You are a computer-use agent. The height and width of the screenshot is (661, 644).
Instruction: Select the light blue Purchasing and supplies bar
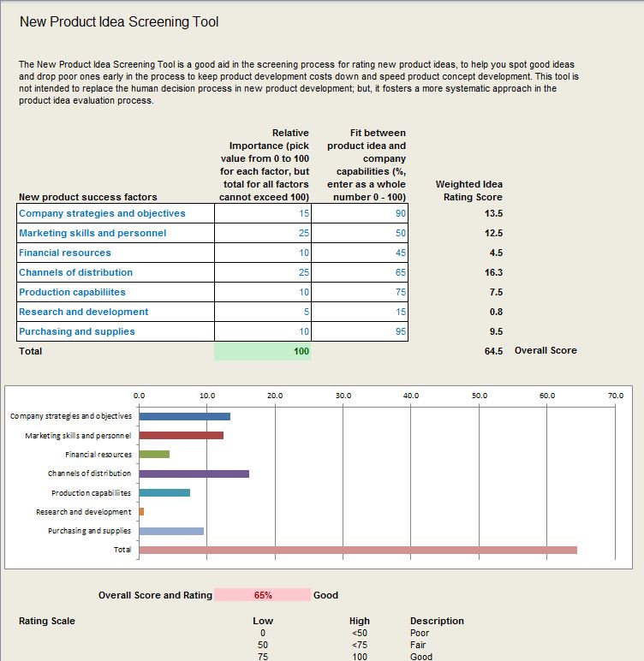[171, 531]
